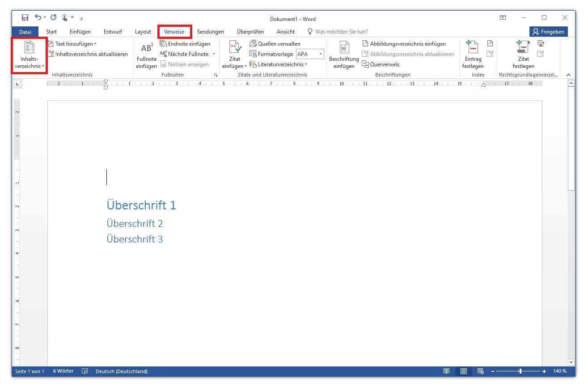Open the Datei tab

pos(25,32)
